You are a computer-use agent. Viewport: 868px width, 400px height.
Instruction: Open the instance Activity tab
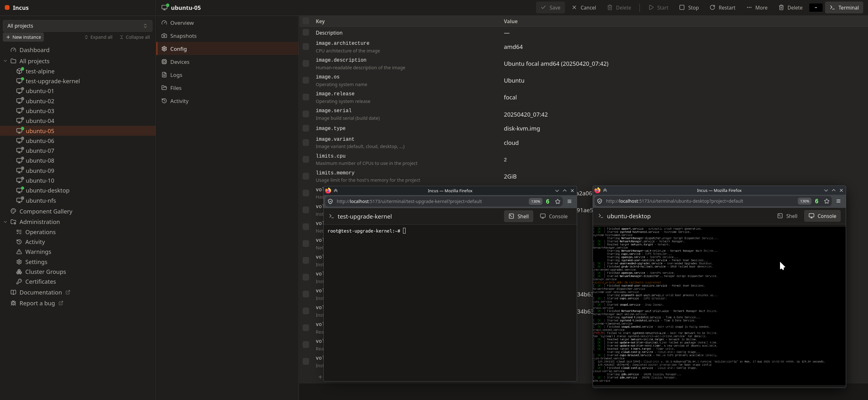click(227, 101)
